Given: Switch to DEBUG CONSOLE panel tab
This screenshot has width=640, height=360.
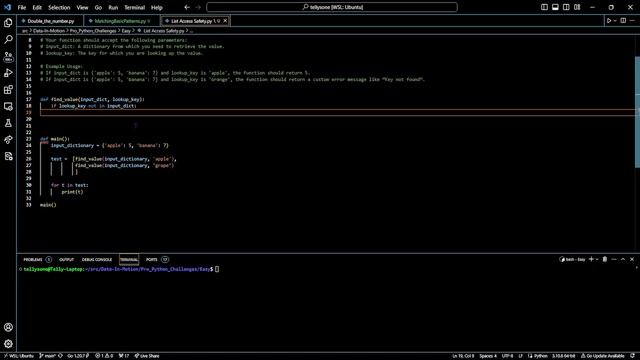Looking at the screenshot, I should (97, 260).
